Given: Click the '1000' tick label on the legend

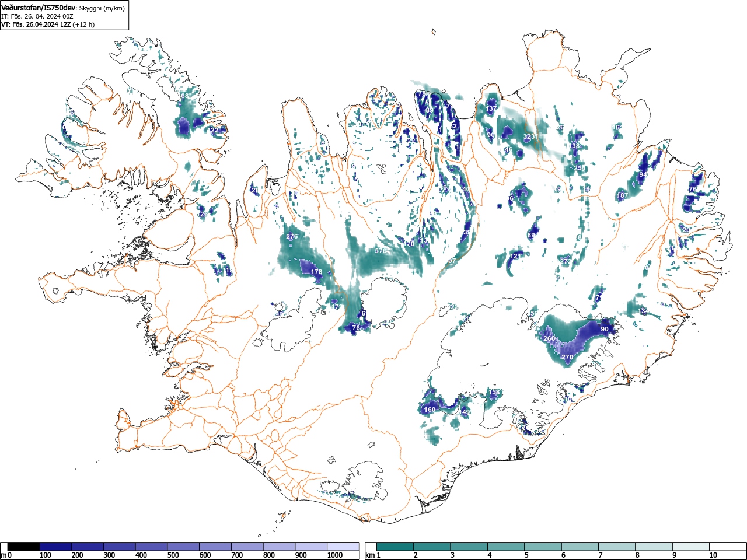Looking at the screenshot, I should coord(335,555).
